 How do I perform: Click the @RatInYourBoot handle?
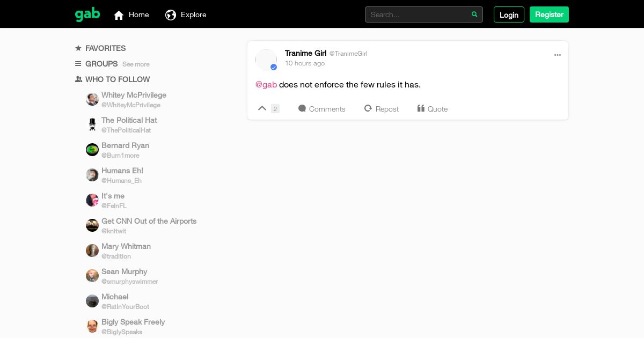click(126, 307)
